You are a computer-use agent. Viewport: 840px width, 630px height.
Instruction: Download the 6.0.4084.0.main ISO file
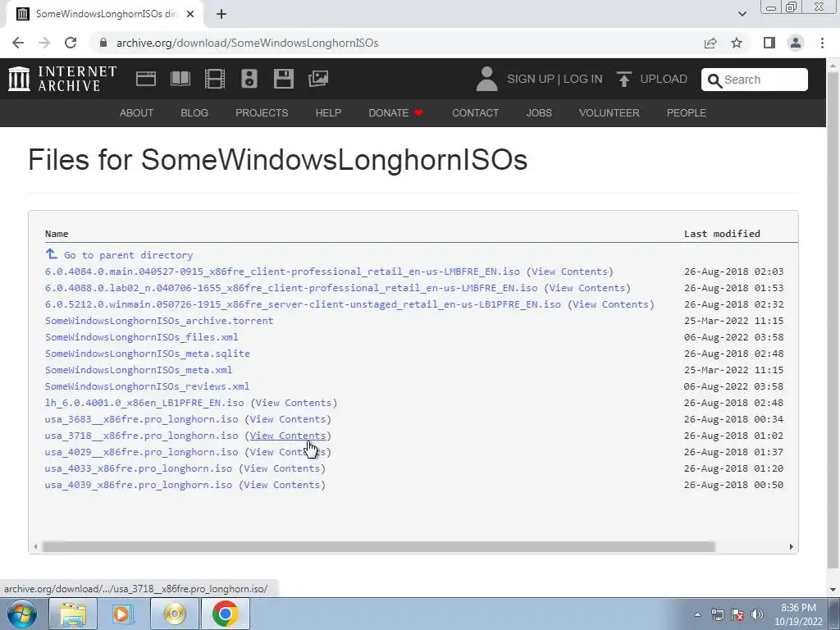[282, 272]
